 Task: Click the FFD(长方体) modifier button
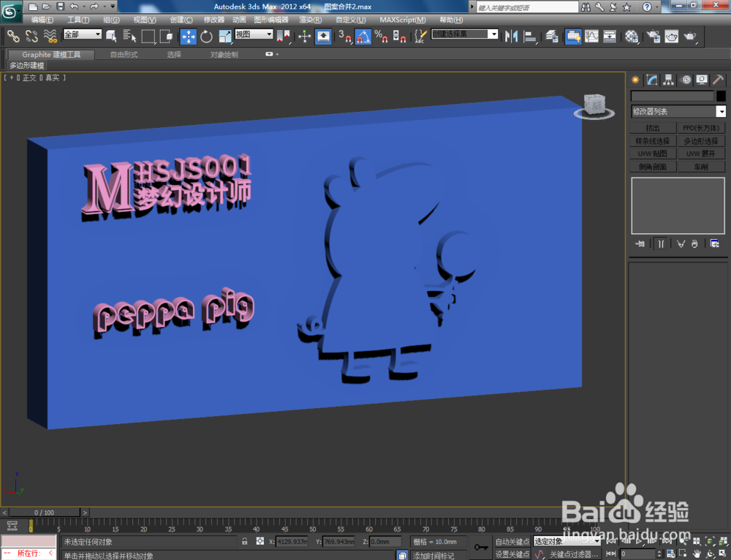point(701,128)
